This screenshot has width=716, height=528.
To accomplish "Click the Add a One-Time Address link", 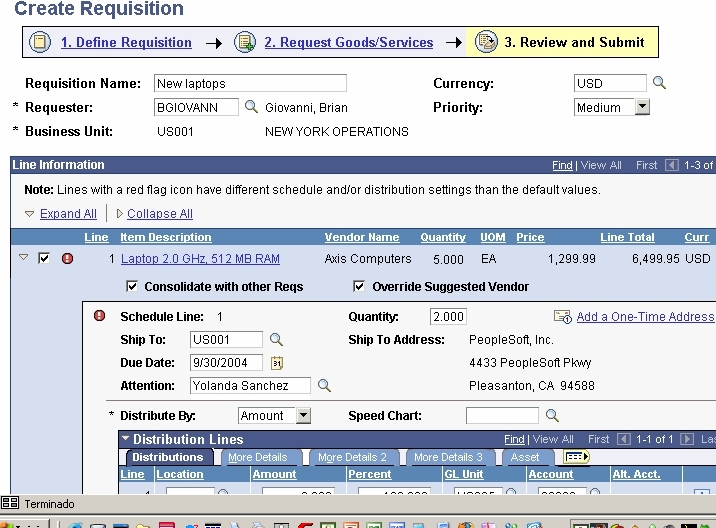I will (645, 317).
